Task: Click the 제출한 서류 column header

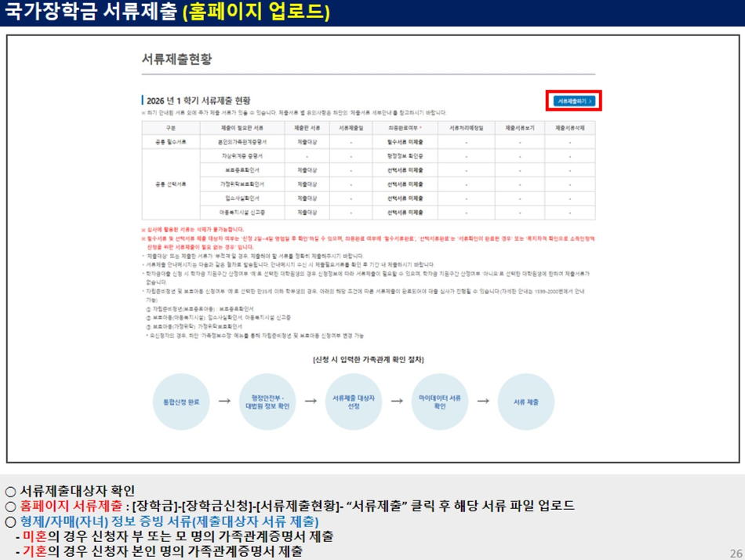Action: pyautogui.click(x=307, y=128)
